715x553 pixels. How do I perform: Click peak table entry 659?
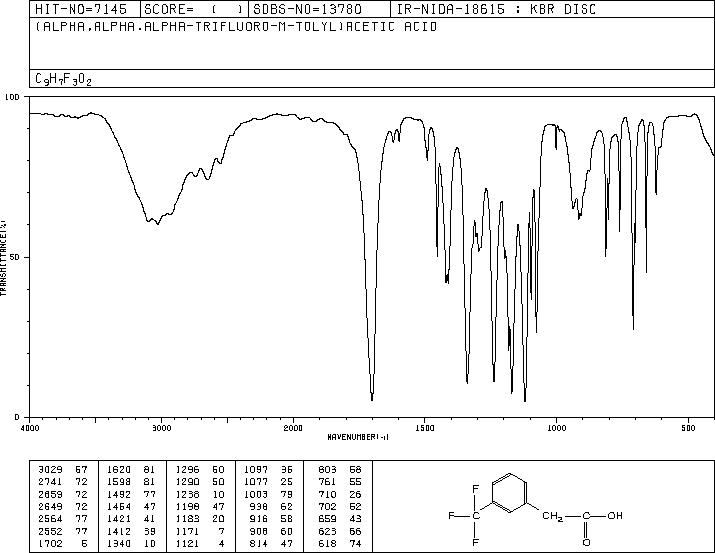(327, 519)
